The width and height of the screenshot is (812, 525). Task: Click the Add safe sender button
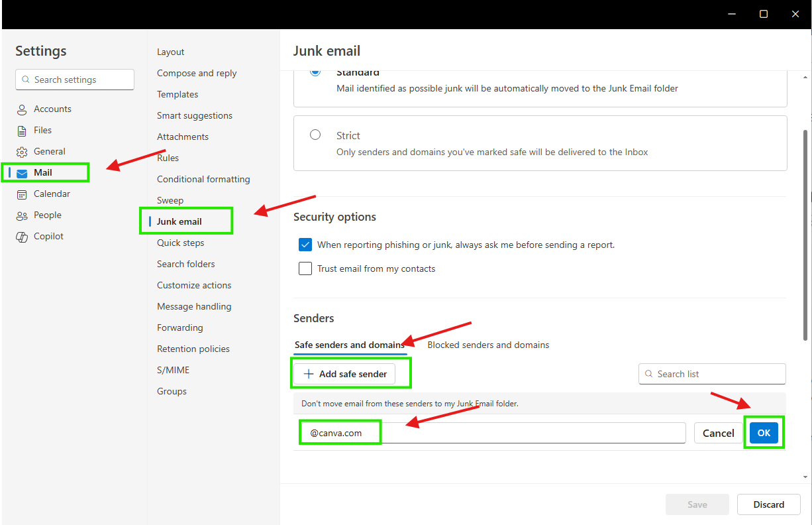(344, 374)
